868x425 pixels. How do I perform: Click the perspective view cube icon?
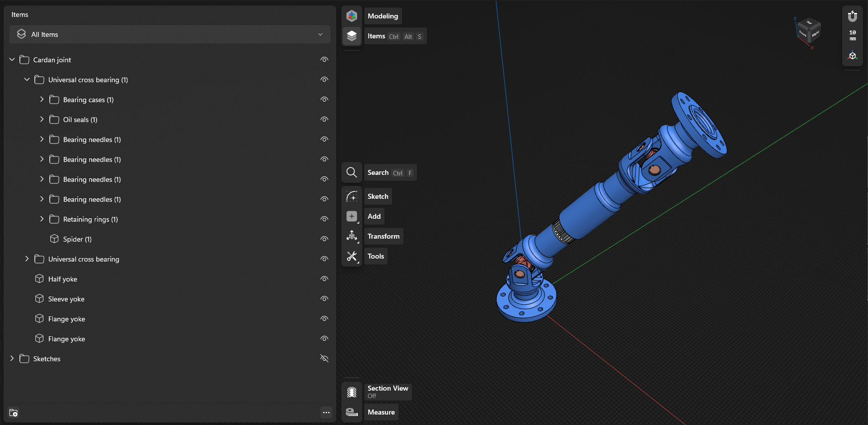[853, 55]
